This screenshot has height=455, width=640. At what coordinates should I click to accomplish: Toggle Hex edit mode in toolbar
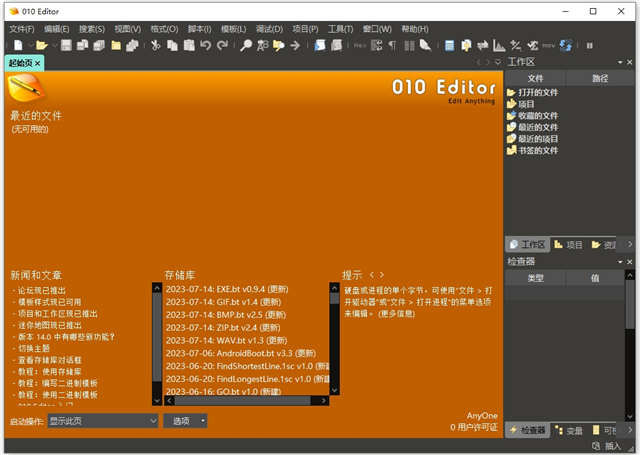click(361, 45)
